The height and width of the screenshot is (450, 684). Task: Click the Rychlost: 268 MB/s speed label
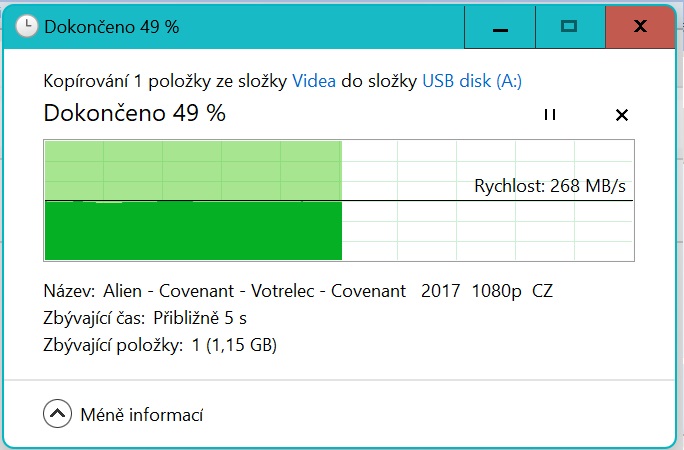coord(556,186)
